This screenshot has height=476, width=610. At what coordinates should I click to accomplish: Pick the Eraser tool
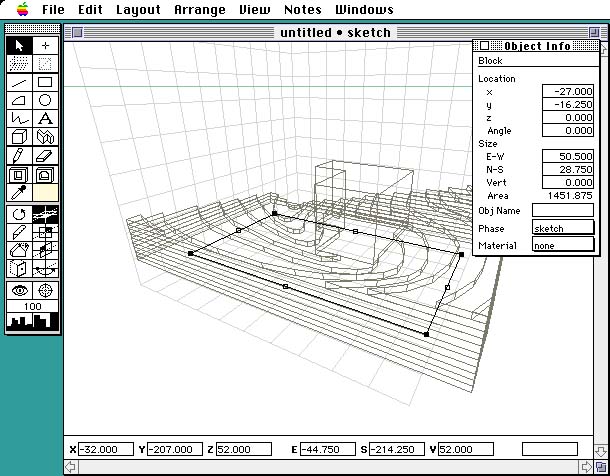45,155
